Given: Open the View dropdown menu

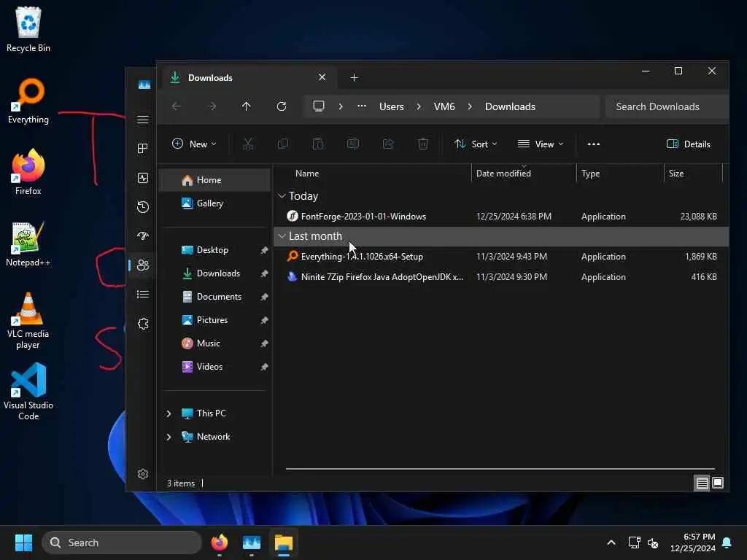Looking at the screenshot, I should coord(541,144).
